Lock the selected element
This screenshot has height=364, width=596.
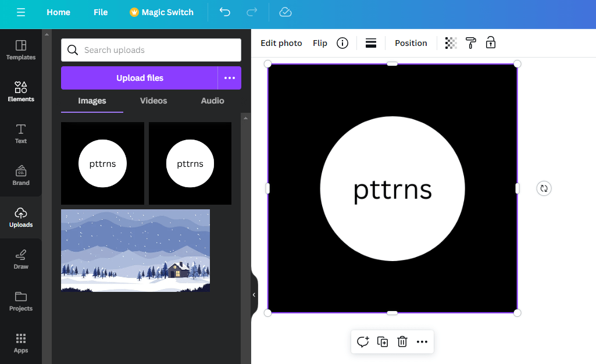490,42
